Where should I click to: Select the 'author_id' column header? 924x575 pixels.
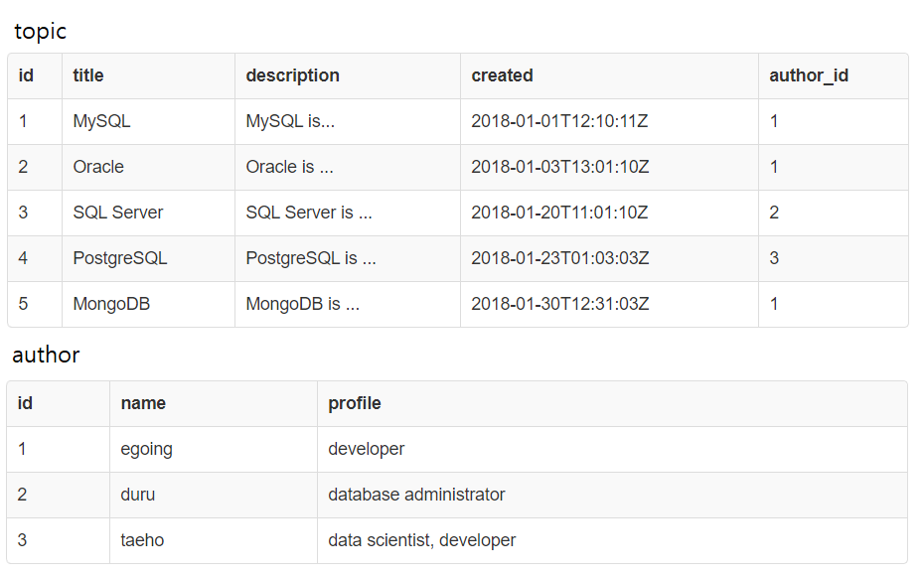pyautogui.click(x=834, y=76)
